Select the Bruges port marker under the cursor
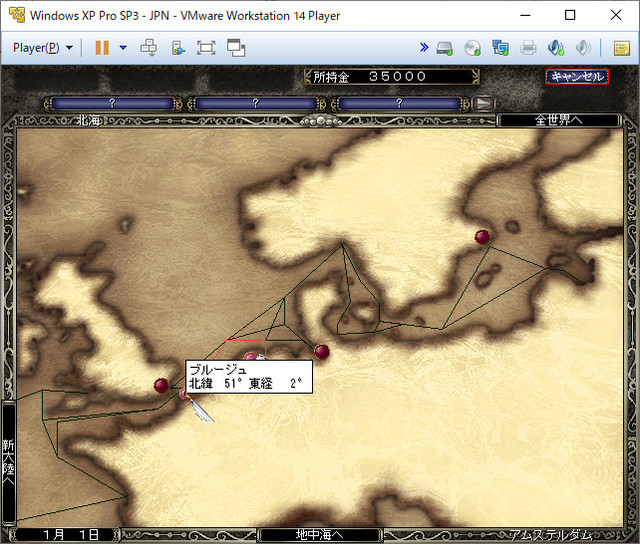This screenshot has width=640, height=544. (183, 394)
